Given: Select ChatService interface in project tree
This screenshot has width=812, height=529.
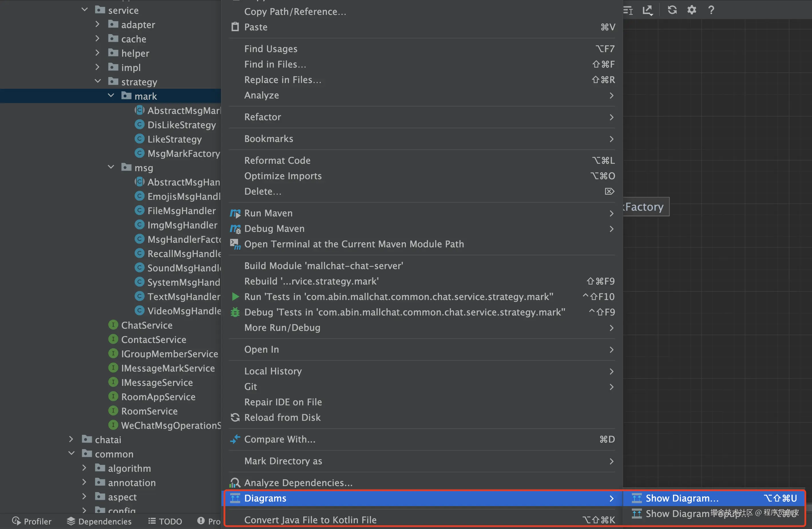Looking at the screenshot, I should (x=147, y=325).
